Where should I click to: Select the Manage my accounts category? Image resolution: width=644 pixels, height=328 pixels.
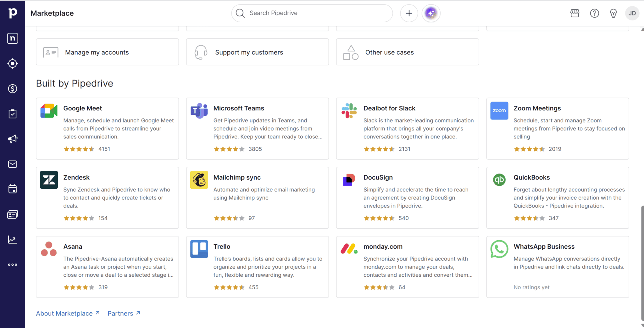coord(107,52)
